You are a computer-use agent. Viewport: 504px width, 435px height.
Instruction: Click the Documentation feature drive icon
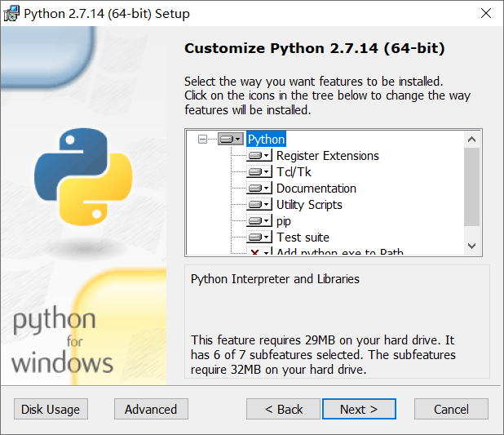260,189
